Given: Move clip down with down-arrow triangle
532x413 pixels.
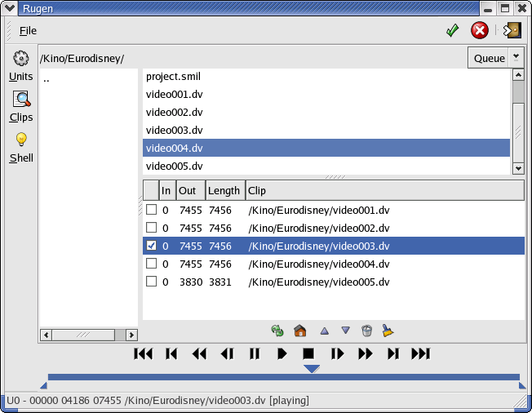Looking at the screenshot, I should click(x=345, y=331).
